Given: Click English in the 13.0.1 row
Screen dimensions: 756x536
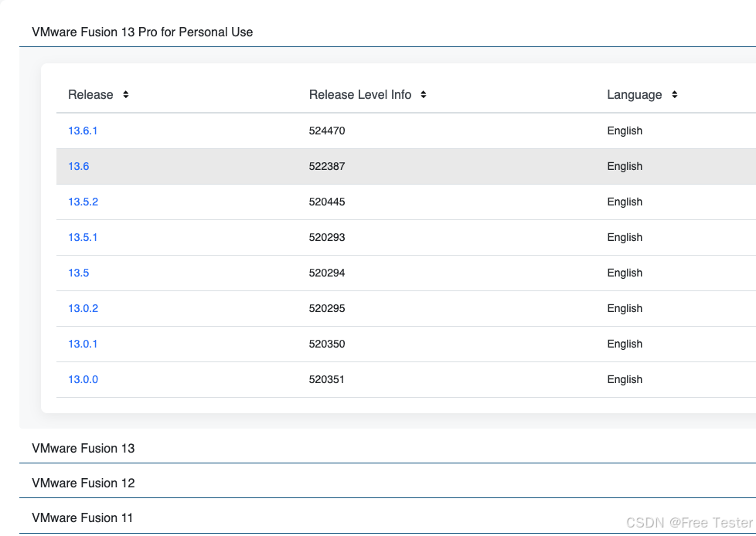Looking at the screenshot, I should click(x=625, y=344).
